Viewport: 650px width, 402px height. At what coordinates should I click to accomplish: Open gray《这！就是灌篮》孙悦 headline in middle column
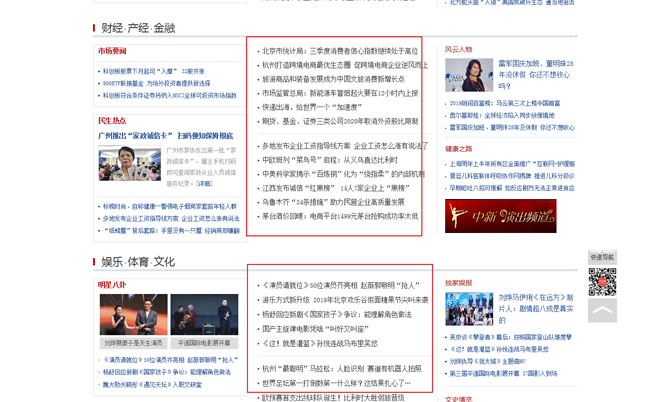(x=320, y=343)
